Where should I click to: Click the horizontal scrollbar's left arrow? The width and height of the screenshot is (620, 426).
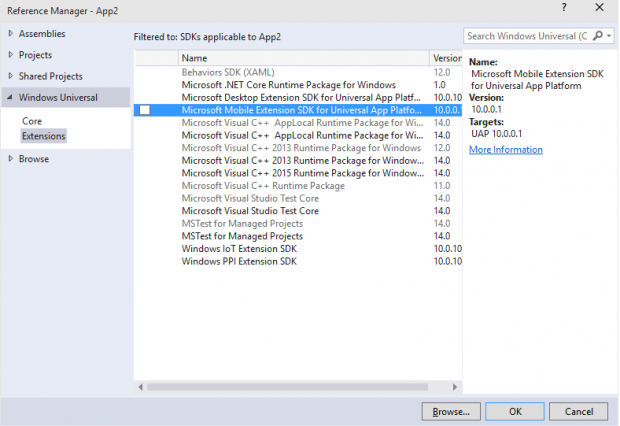point(140,385)
